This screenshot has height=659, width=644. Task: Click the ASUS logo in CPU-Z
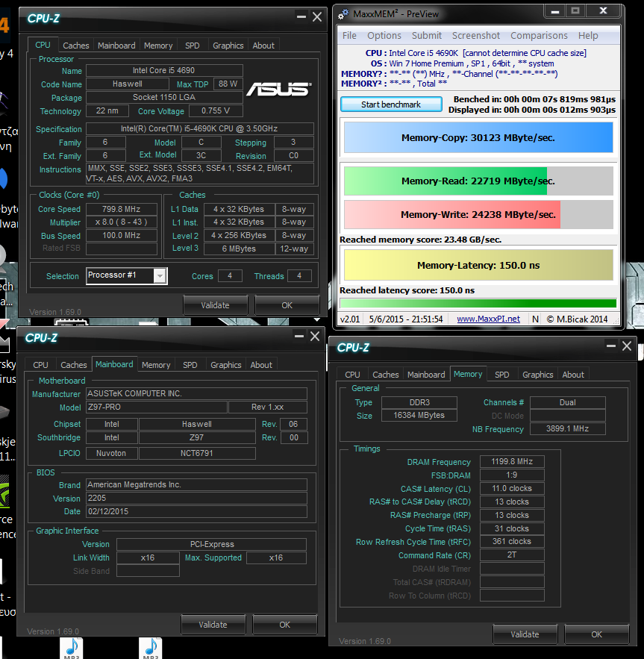tap(279, 90)
